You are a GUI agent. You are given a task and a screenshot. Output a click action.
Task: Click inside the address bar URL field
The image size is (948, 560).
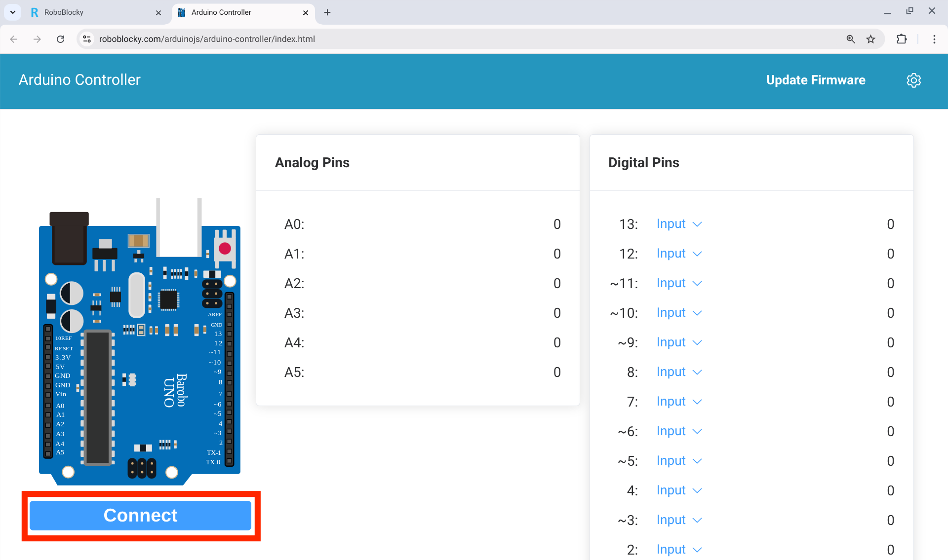207,39
